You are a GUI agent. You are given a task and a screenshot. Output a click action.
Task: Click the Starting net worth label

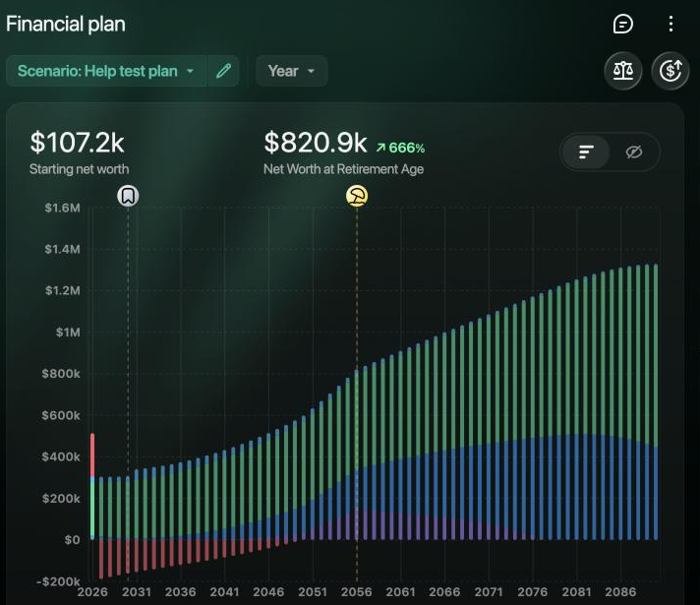point(79,169)
